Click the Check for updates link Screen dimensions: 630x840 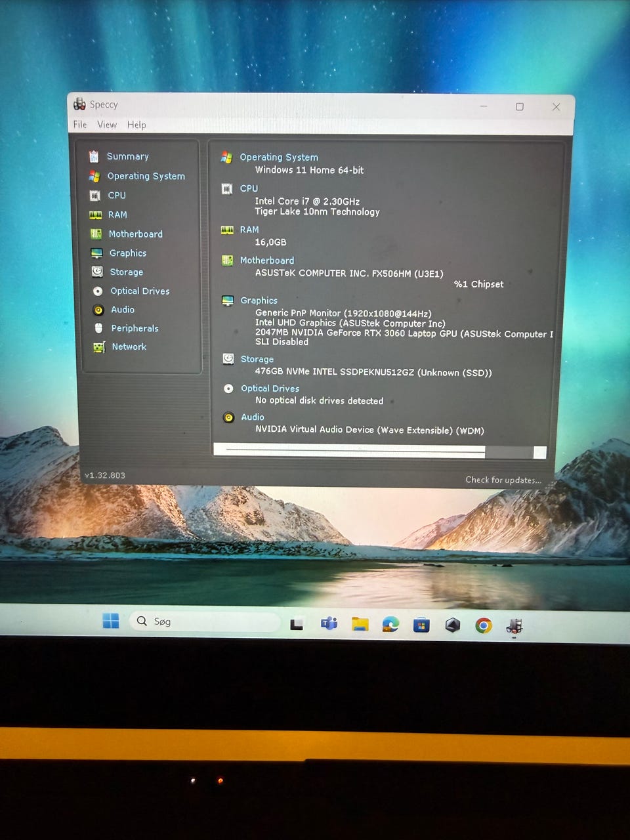pos(503,480)
